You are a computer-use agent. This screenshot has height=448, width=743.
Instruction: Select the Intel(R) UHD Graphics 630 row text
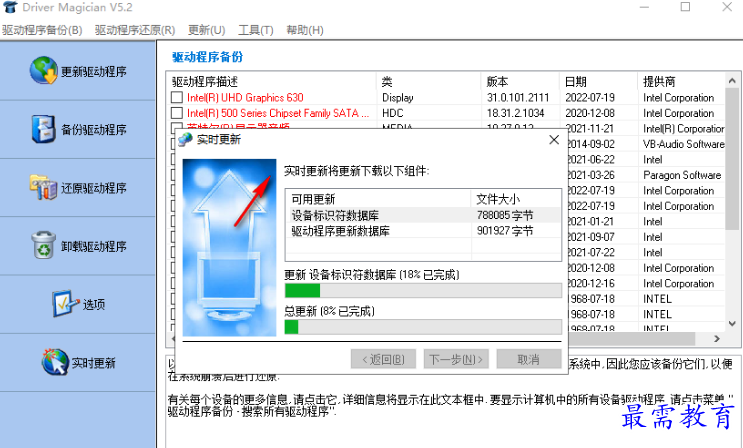[x=245, y=98]
